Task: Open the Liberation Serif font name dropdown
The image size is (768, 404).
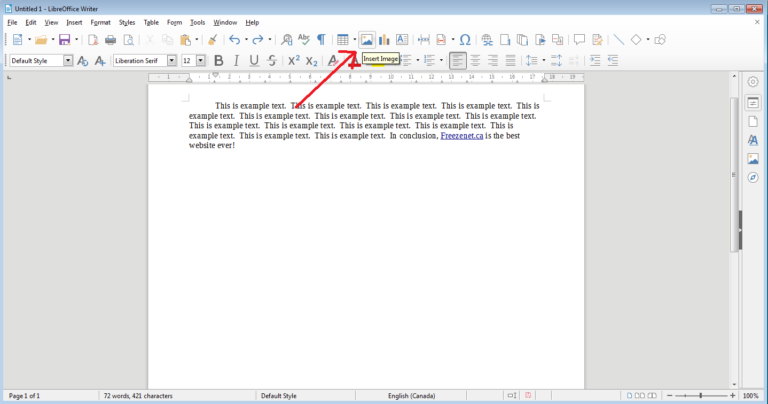Action: click(x=171, y=61)
